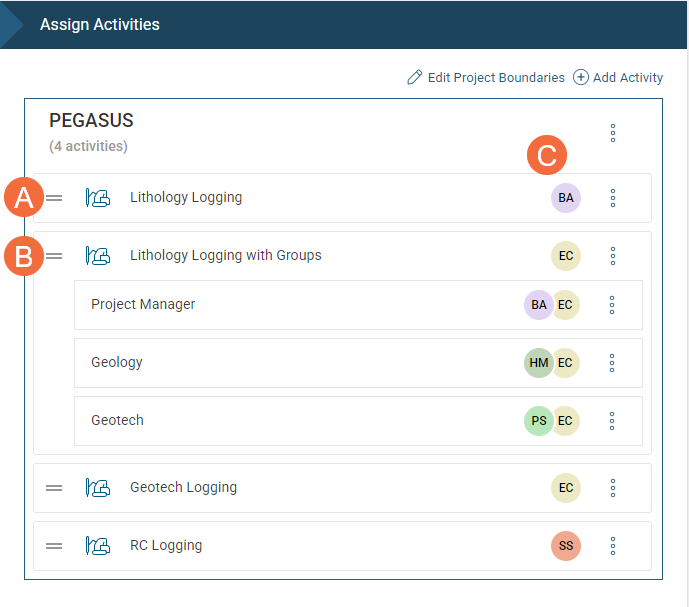Click the Assign Activities header tab
This screenshot has height=607, width=689.
(x=100, y=24)
